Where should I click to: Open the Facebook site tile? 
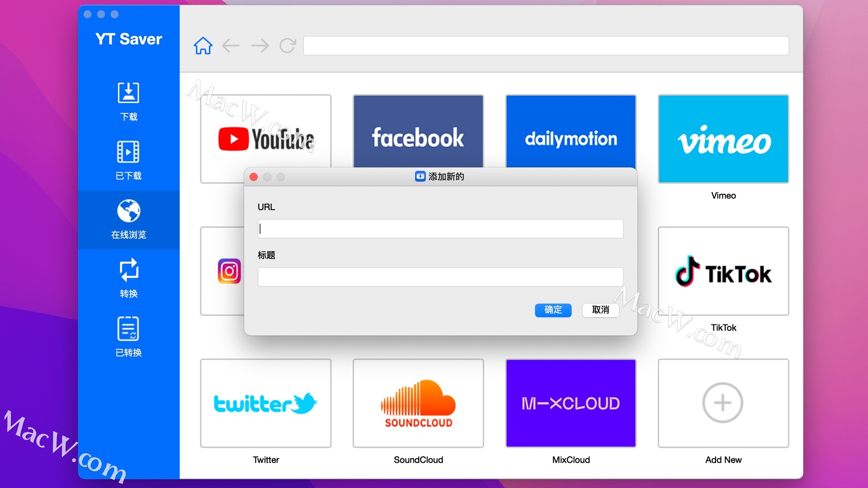[418, 131]
